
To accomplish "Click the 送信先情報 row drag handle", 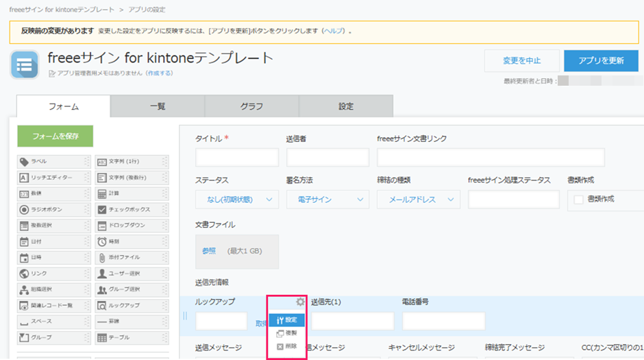I will [x=185, y=315].
